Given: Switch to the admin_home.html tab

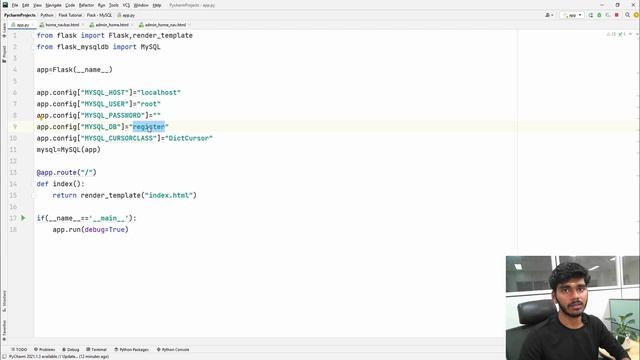Looking at the screenshot, I should pyautogui.click(x=110, y=25).
